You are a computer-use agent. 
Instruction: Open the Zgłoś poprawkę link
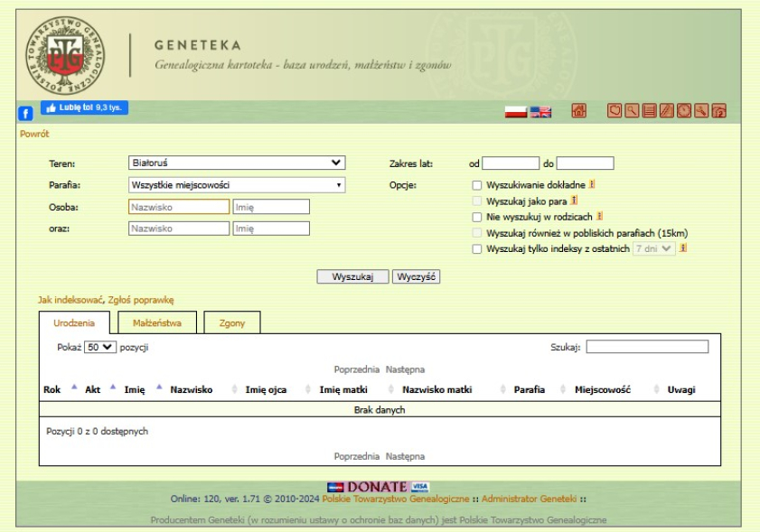click(x=141, y=300)
